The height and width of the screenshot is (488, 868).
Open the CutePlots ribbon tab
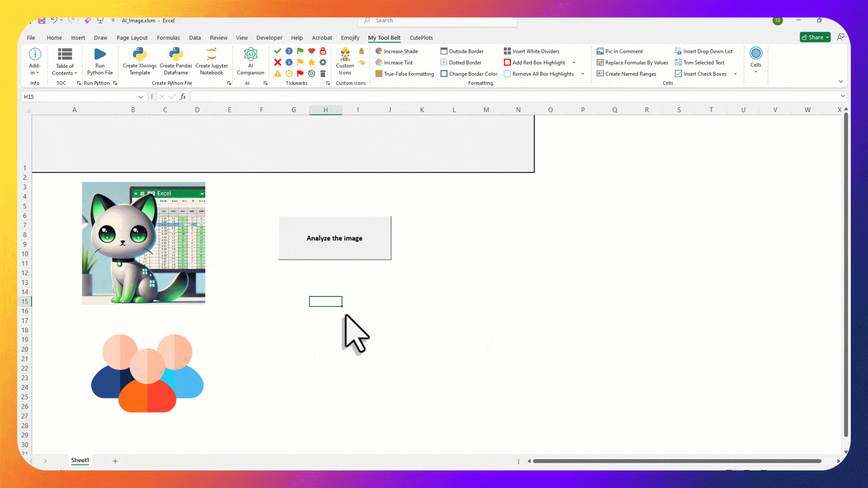pos(421,38)
